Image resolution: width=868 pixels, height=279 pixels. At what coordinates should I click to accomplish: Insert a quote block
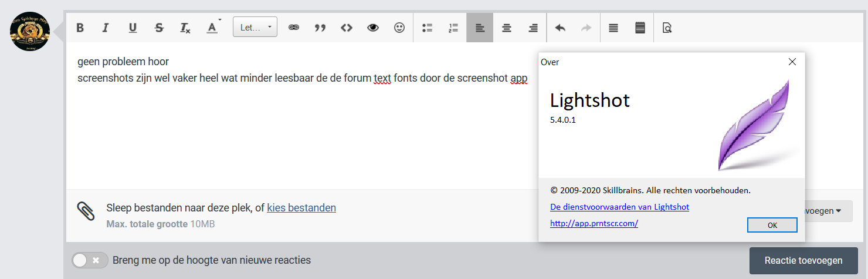tap(320, 28)
